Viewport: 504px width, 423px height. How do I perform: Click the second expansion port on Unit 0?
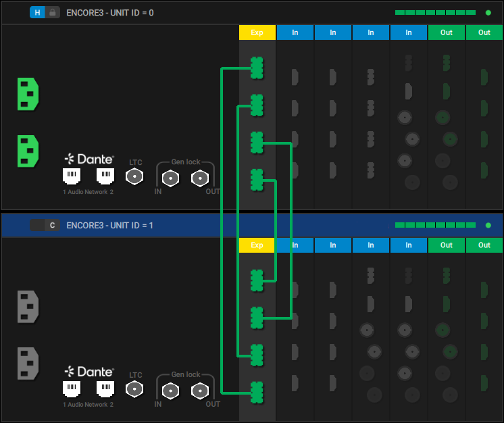pyautogui.click(x=257, y=105)
